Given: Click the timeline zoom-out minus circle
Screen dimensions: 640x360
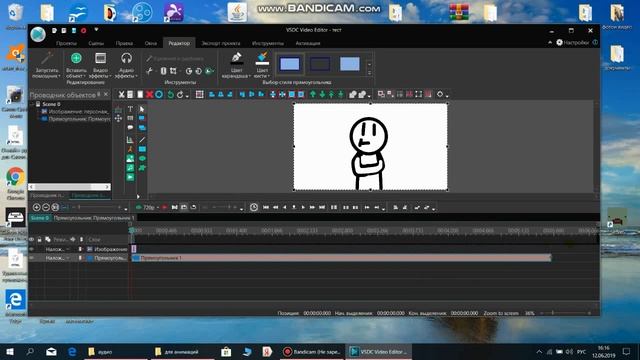Looking at the screenshot, I should [46, 207].
